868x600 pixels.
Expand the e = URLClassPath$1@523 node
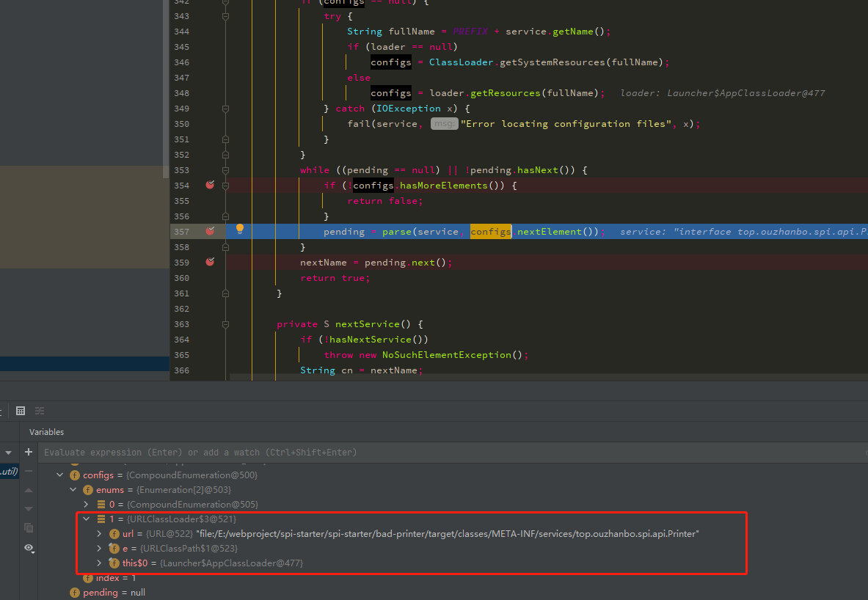point(100,549)
